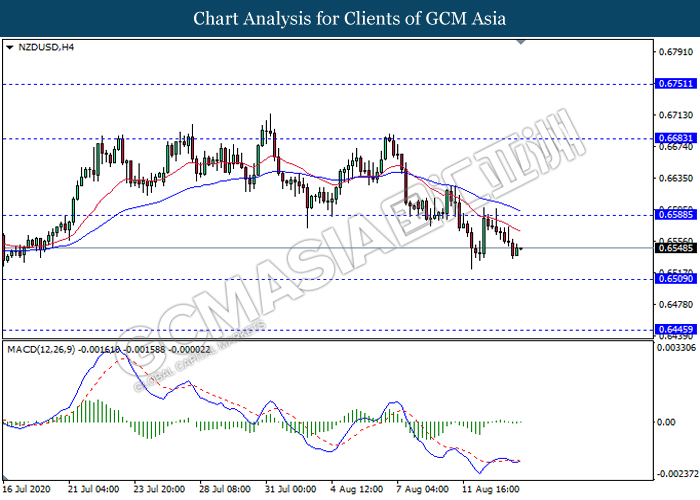Click the MACD scale value 0.003306

[675, 348]
